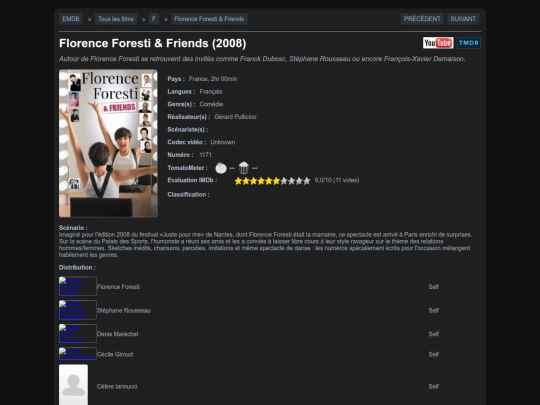Open the TMDB link icon

click(469, 43)
